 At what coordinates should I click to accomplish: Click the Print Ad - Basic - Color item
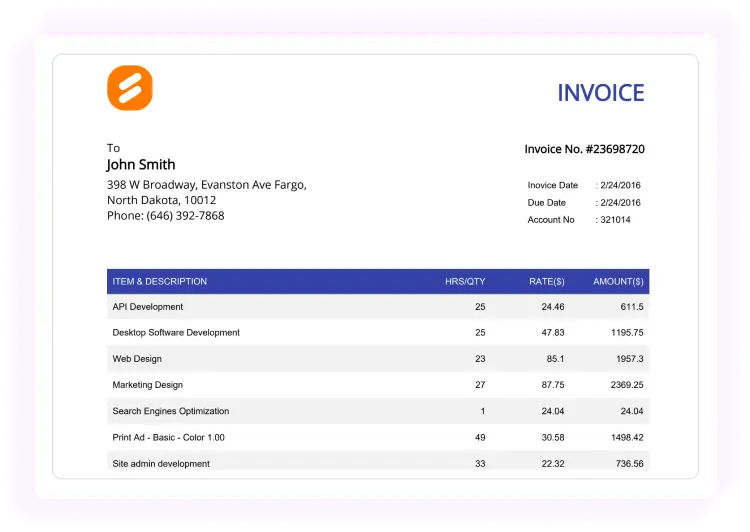[169, 437]
